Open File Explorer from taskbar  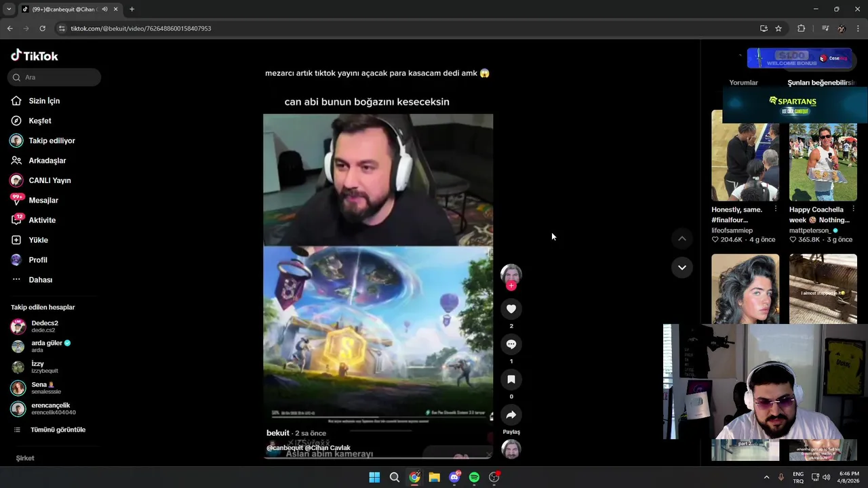(x=434, y=477)
